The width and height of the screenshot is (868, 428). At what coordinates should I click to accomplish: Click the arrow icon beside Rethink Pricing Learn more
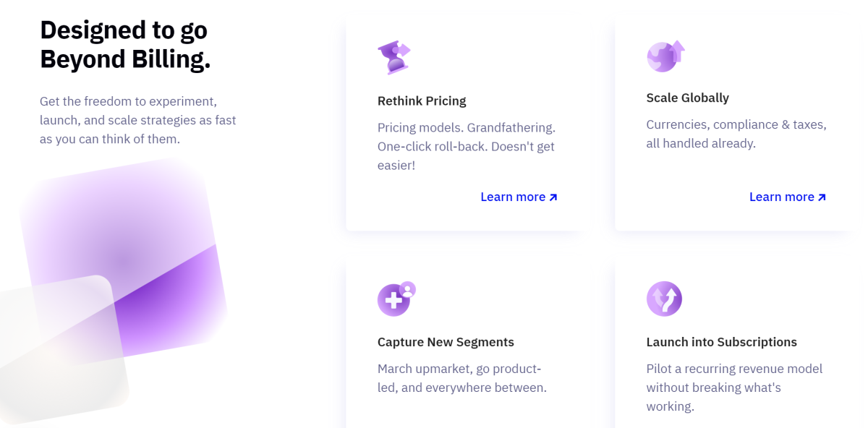pyautogui.click(x=553, y=197)
